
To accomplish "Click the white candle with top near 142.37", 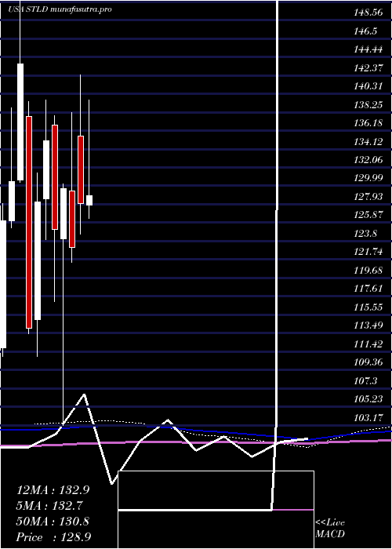I will pos(20,122).
